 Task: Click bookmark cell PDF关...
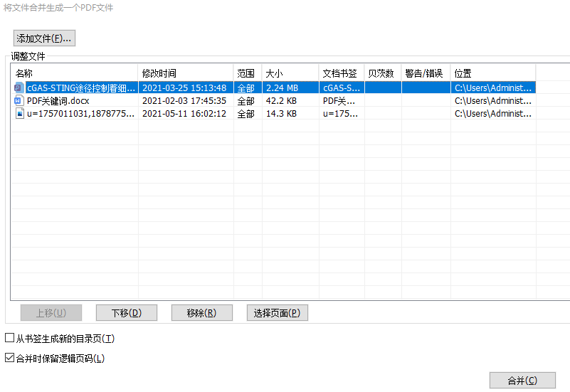339,100
